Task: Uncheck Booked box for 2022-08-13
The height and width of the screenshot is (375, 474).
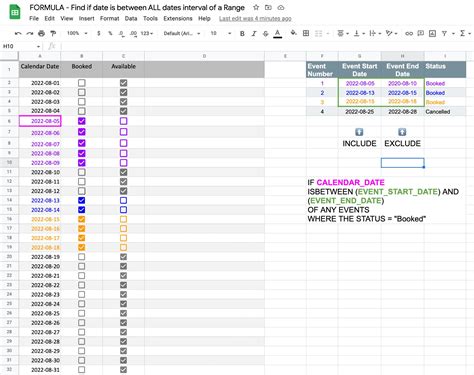Action: click(x=82, y=200)
